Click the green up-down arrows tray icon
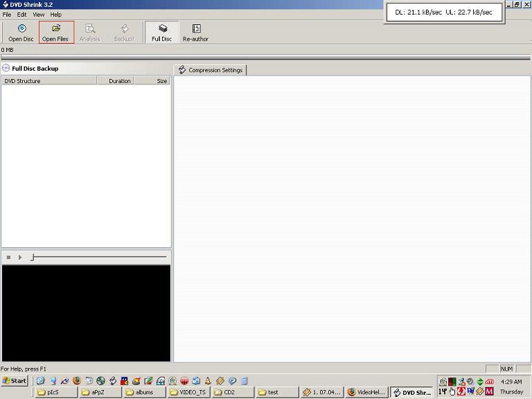532x399 pixels. (x=480, y=382)
